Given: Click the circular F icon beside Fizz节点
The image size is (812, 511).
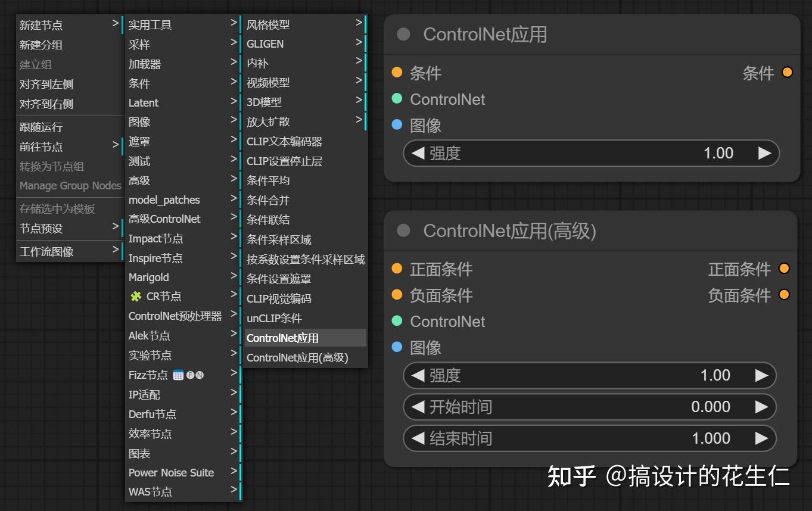Looking at the screenshot, I should pyautogui.click(x=191, y=375).
